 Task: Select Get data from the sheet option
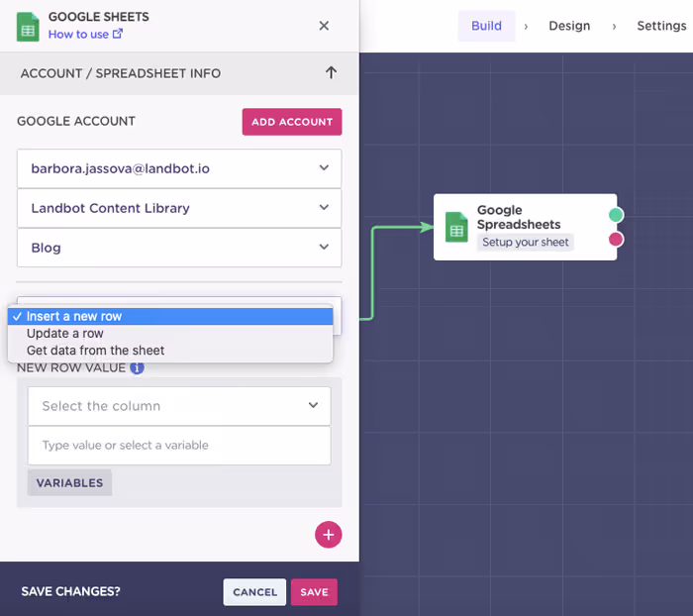pyautogui.click(x=170, y=351)
